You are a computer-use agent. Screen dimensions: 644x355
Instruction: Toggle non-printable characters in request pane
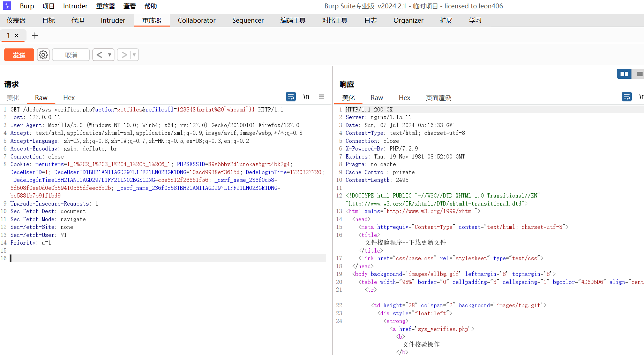coord(306,97)
